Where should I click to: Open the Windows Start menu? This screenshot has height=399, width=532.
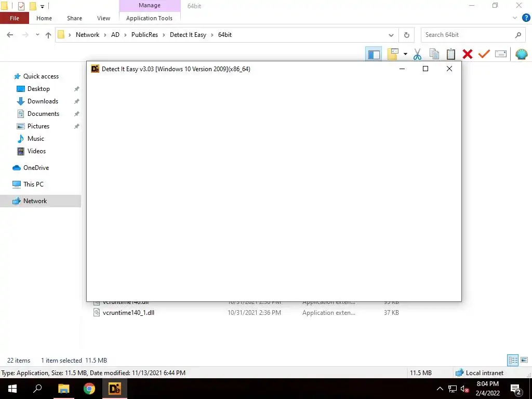pos(12,389)
